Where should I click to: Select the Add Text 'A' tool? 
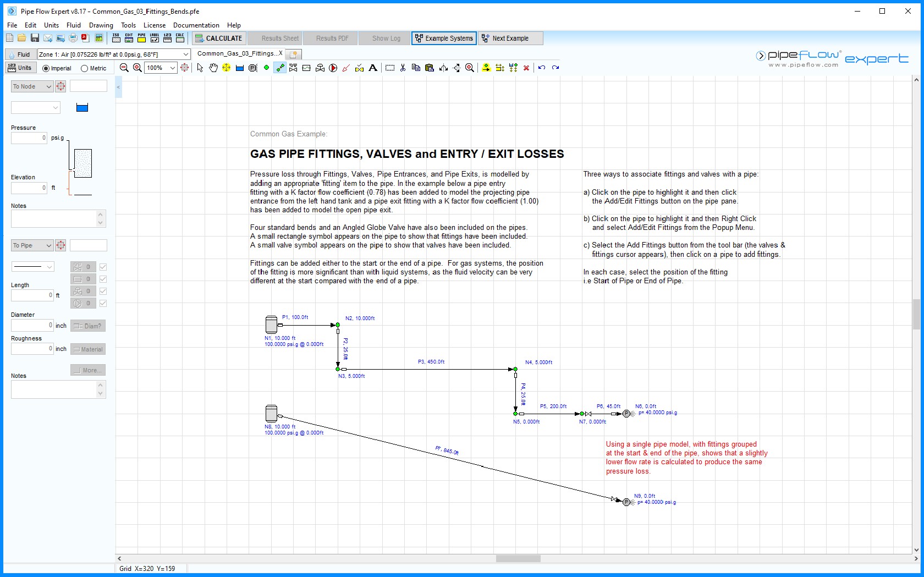point(373,68)
